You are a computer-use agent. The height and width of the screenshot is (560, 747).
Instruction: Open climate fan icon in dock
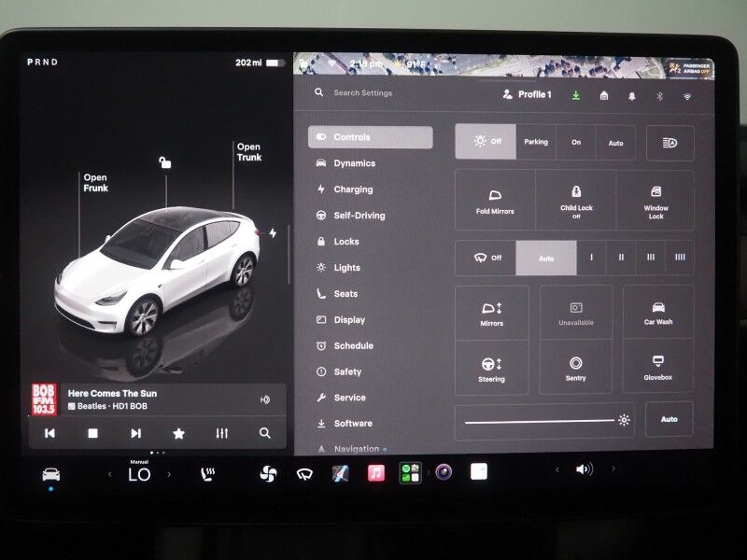tap(268, 474)
